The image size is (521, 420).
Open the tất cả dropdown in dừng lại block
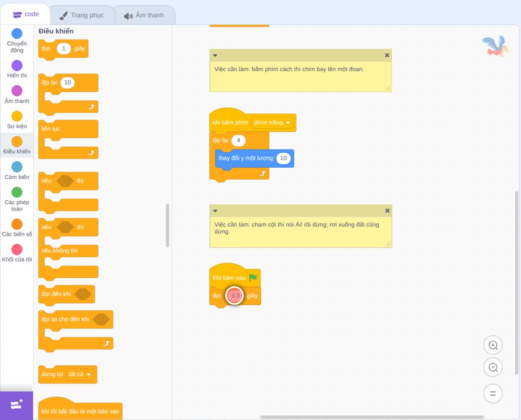79,375
